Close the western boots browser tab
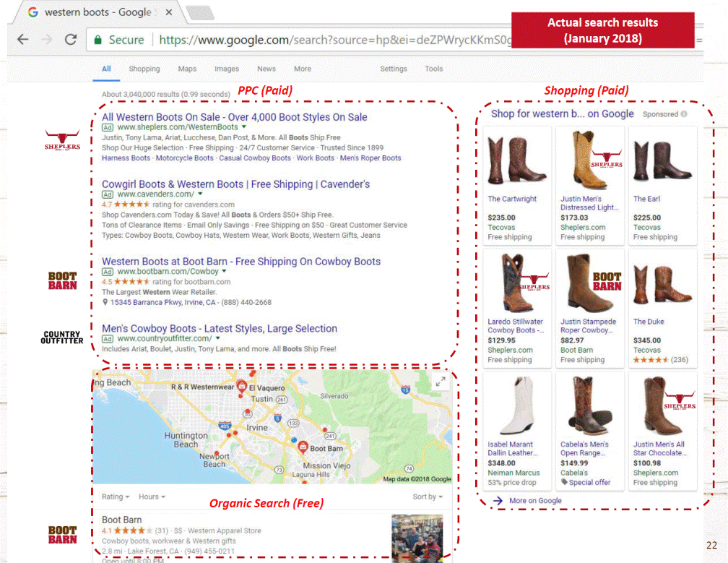The image size is (728, 563). pos(168,13)
